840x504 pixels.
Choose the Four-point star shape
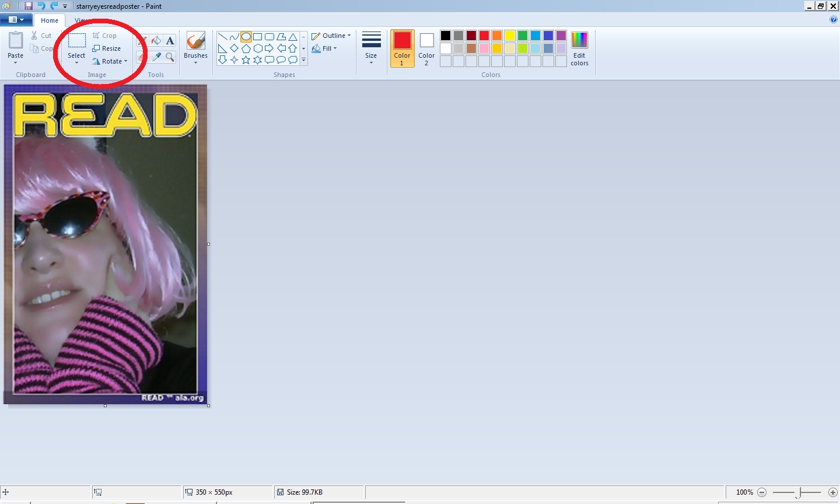pos(234,60)
